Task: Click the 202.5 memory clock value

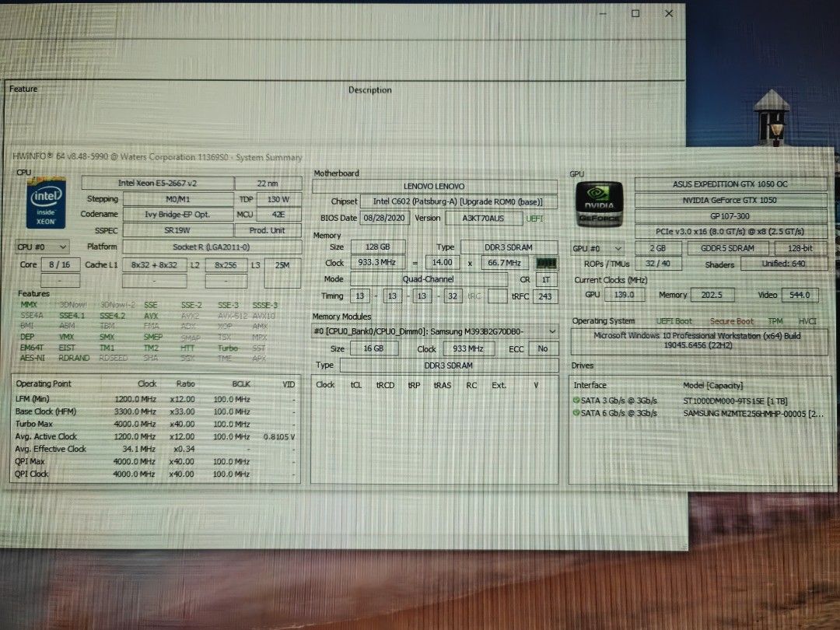Action: (712, 296)
